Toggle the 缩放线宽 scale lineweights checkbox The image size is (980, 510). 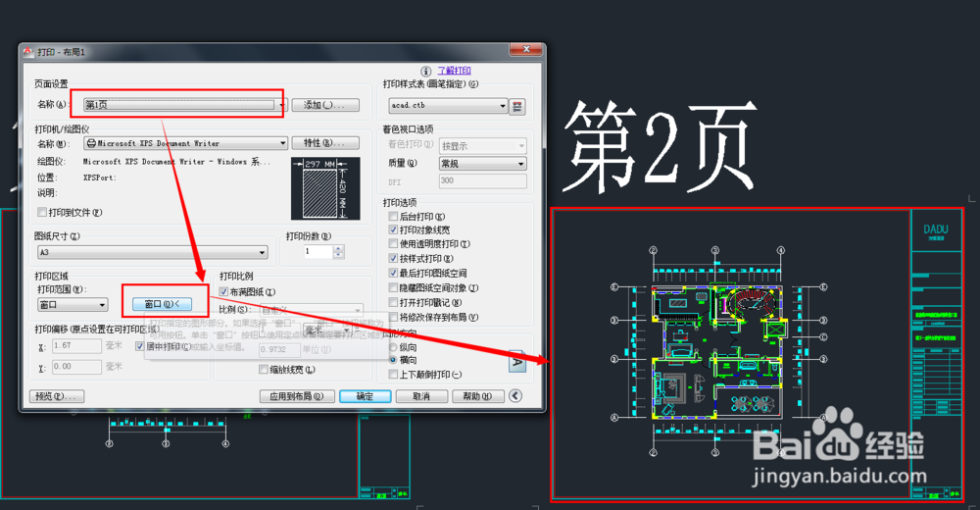[264, 370]
